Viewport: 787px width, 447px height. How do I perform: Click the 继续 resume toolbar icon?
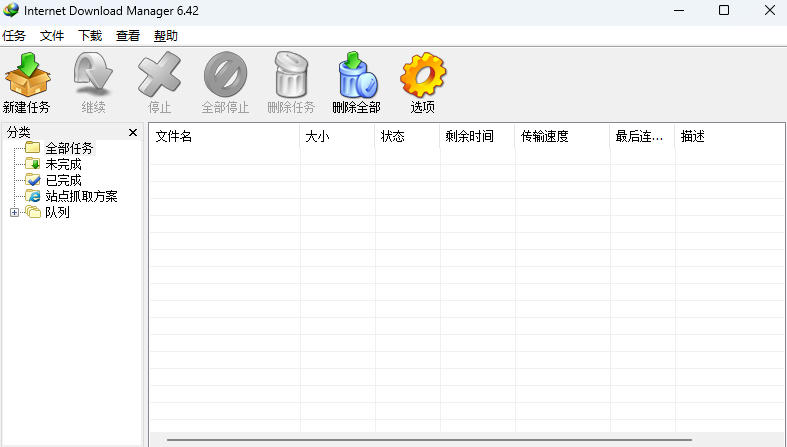coord(93,74)
